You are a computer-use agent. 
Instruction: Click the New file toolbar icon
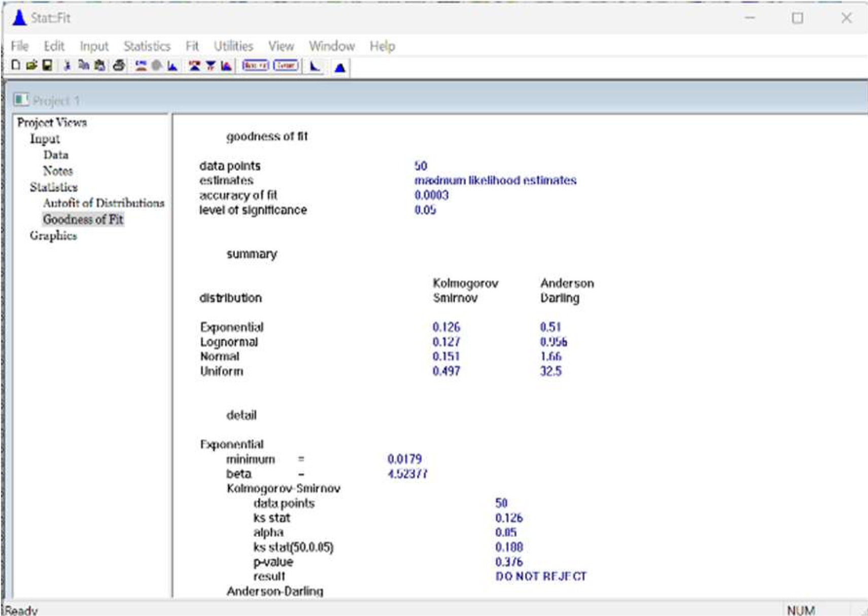[x=16, y=65]
